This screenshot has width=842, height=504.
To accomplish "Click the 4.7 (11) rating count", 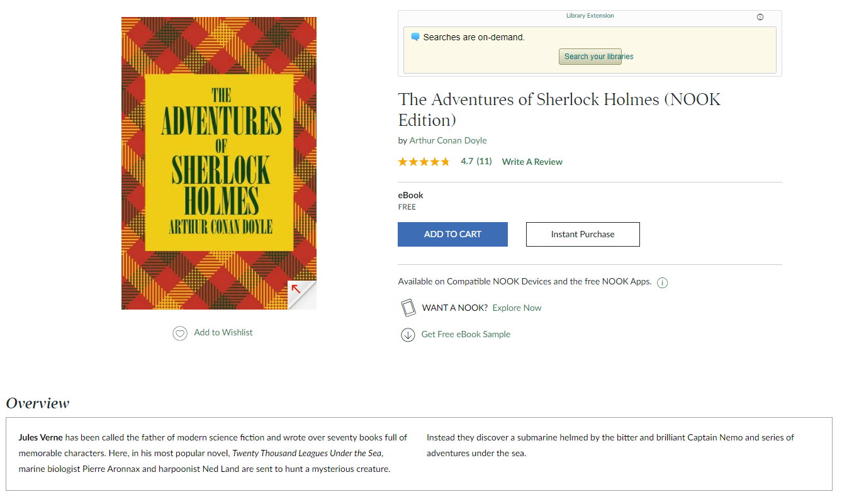I will (x=476, y=161).
